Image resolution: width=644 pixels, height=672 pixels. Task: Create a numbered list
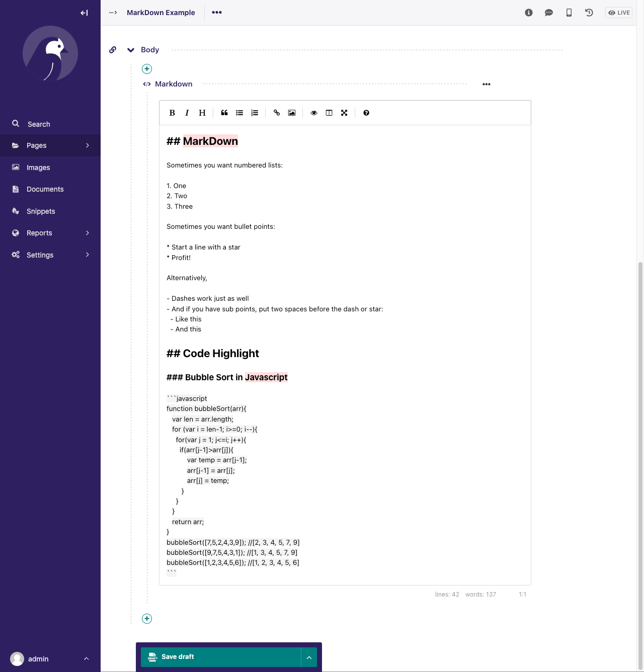[255, 113]
